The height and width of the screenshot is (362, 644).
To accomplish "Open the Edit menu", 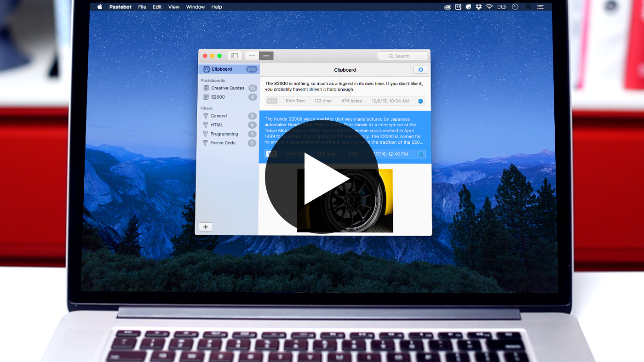I will click(157, 7).
